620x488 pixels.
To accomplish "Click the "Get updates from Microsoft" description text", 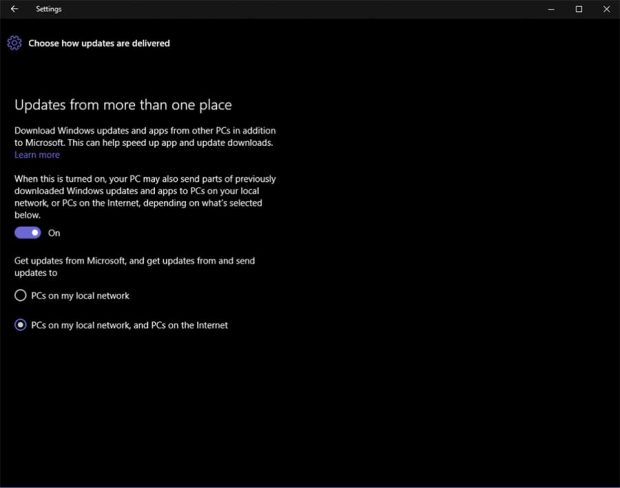I will point(134,266).
